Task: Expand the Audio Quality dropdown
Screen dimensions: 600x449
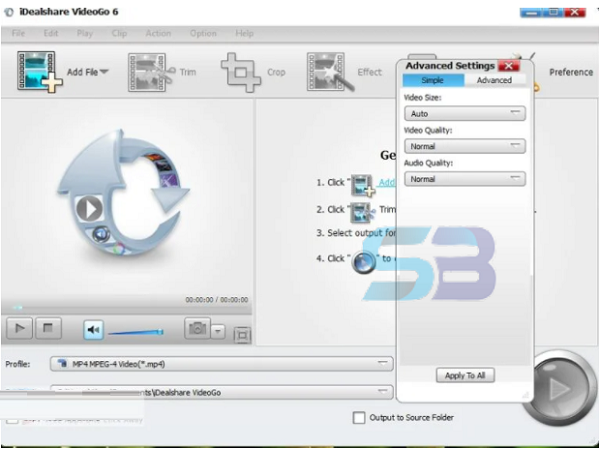Action: pyautogui.click(x=465, y=179)
